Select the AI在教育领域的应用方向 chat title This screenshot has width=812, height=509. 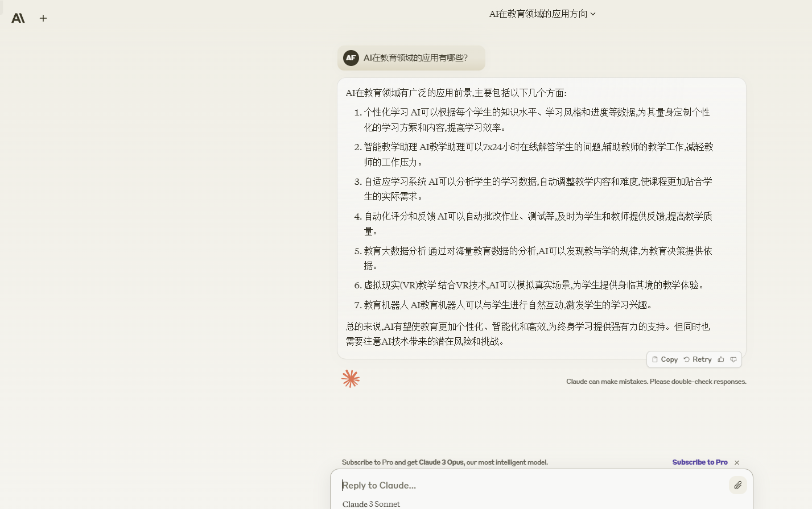coord(537,14)
